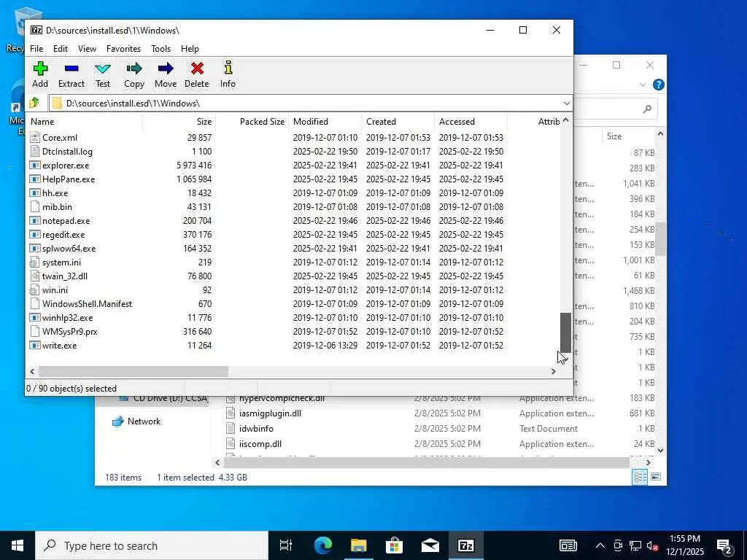Screen dimensions: 747x560
Task: Select the system.ini file icon
Action: 34,262
